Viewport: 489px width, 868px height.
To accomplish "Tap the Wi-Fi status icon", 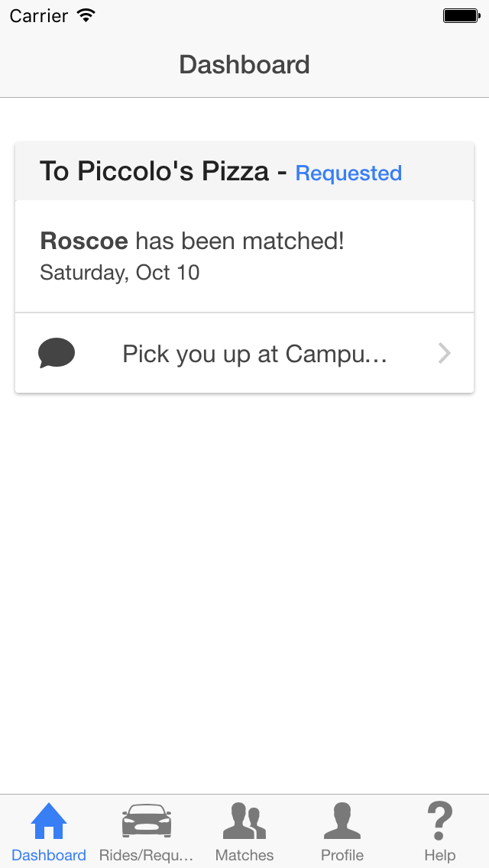I will [86, 15].
